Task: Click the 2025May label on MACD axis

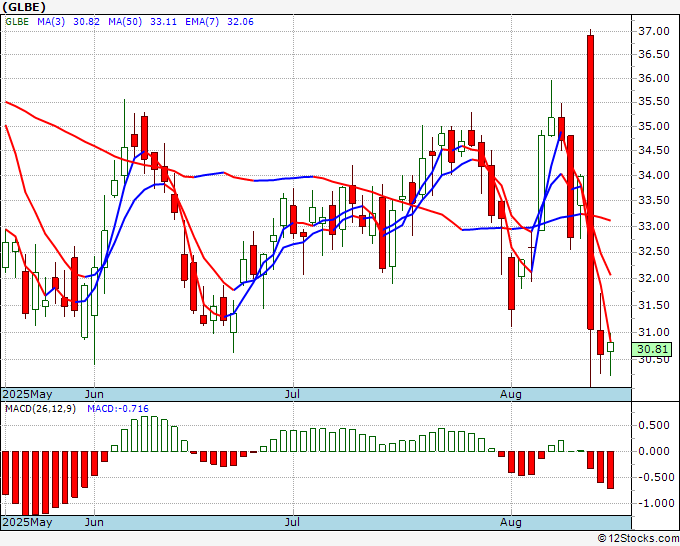Action: (27, 522)
